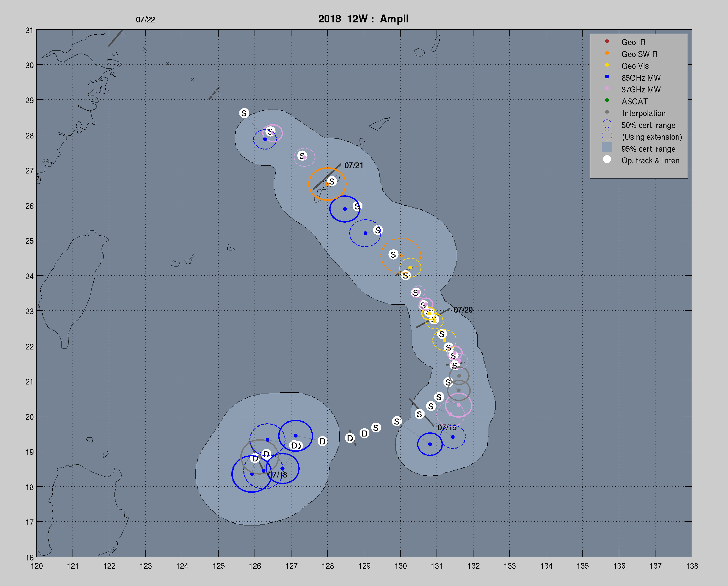The image size is (728, 586).
Task: Click the solid 50% cert. range circle icon
Action: (x=607, y=124)
